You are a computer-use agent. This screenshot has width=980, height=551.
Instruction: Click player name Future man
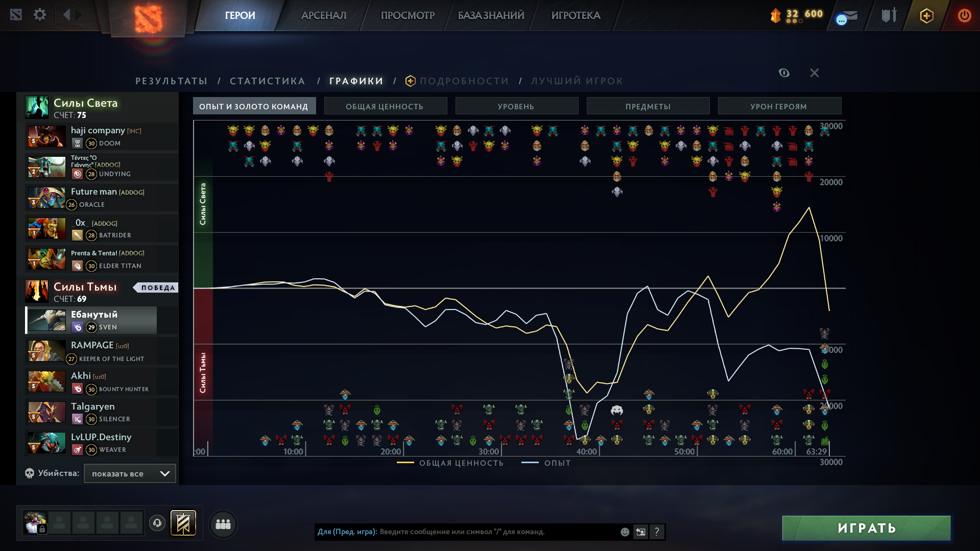pos(94,191)
